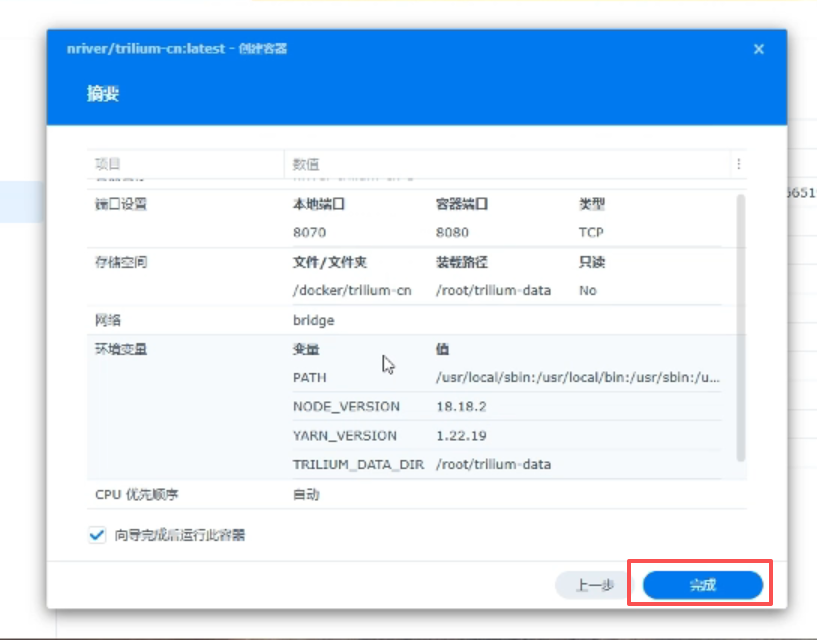
Task: Click the container port value 8080
Action: click(x=452, y=233)
